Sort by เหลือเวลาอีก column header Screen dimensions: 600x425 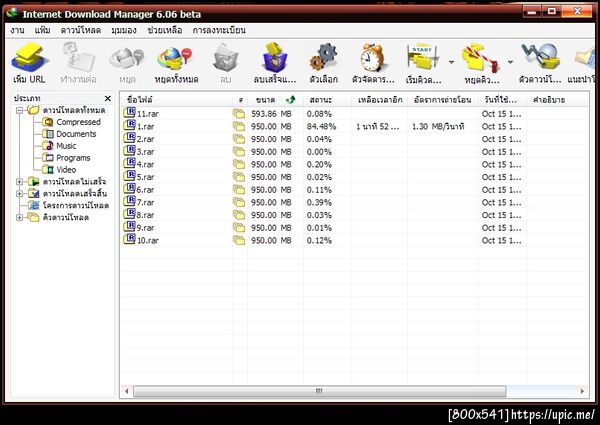(380, 100)
